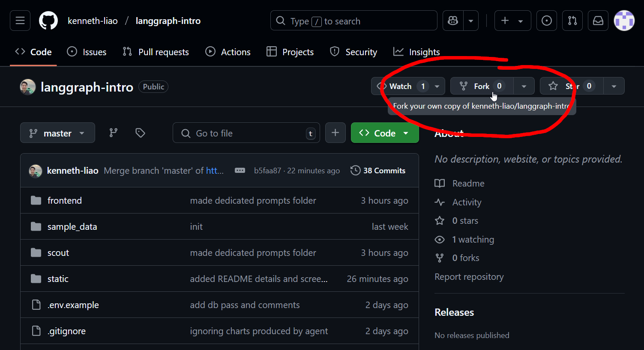Switch to the Code tab

point(33,52)
